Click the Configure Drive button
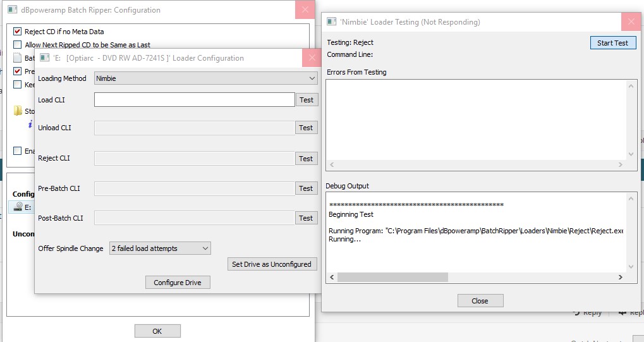Image resolution: width=644 pixels, height=342 pixels. click(x=178, y=283)
